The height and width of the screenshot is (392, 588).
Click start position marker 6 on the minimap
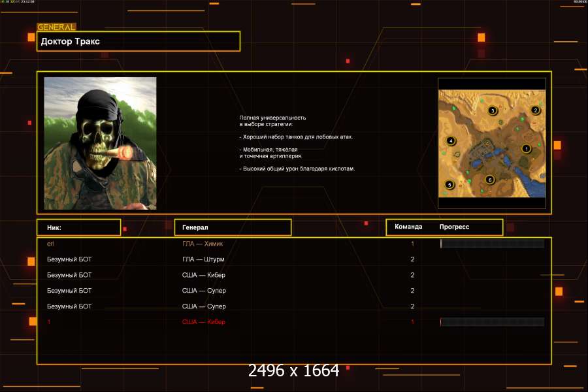(489, 180)
